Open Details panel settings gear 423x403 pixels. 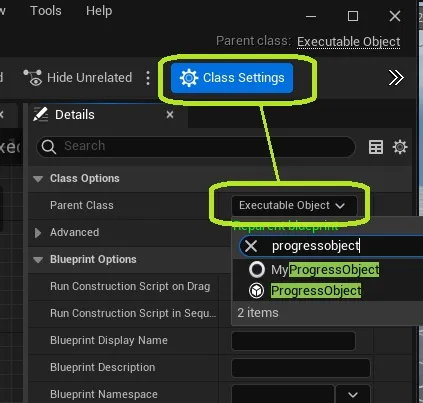400,147
